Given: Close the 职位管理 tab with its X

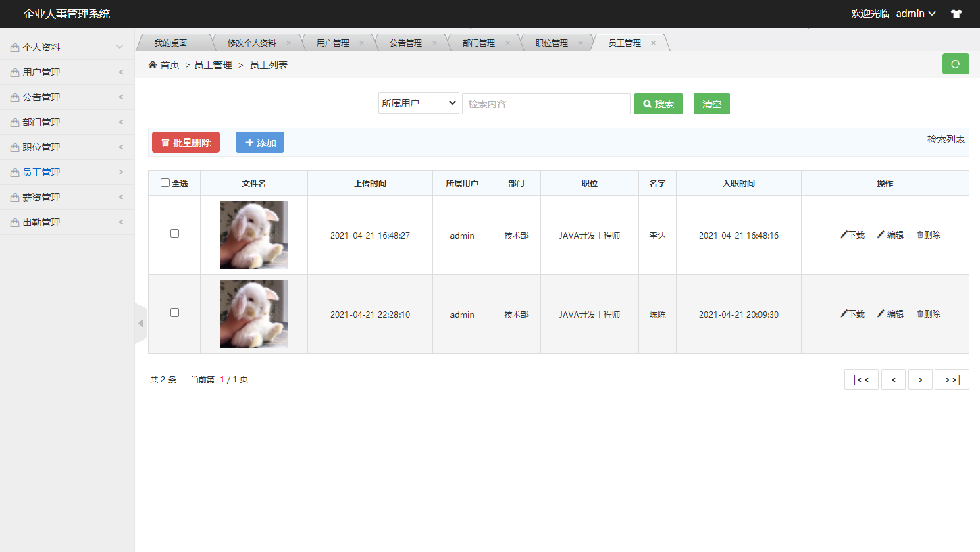Looking at the screenshot, I should (580, 43).
